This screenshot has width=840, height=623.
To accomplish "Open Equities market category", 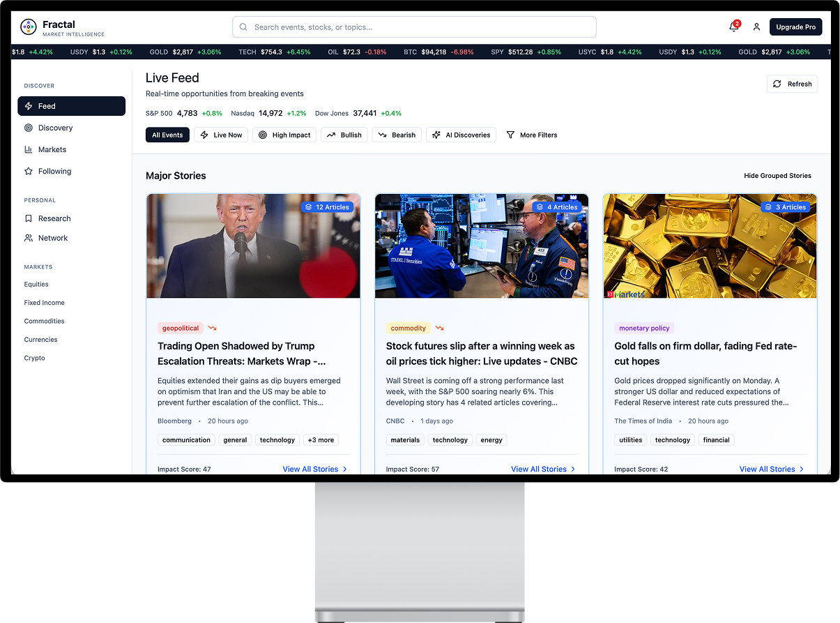I will pyautogui.click(x=36, y=284).
